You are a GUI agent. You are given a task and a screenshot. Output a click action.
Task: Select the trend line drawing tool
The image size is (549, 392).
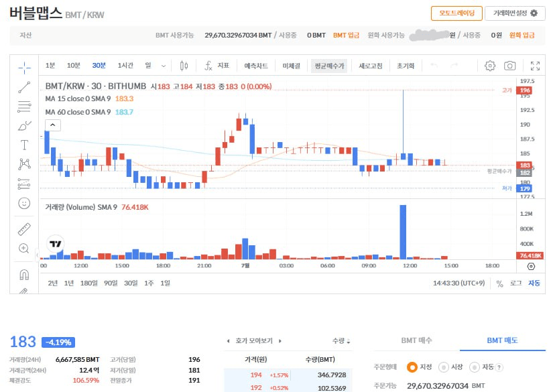click(24, 87)
